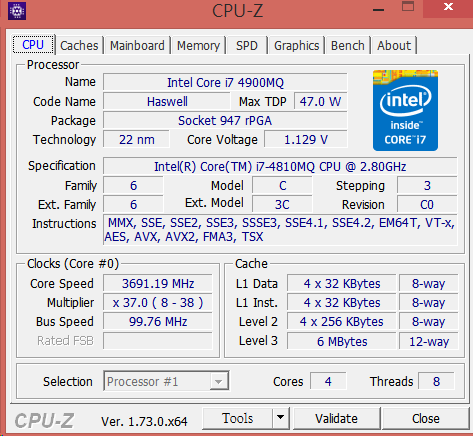
Task: Select the CPU tab
Action: pyautogui.click(x=33, y=44)
